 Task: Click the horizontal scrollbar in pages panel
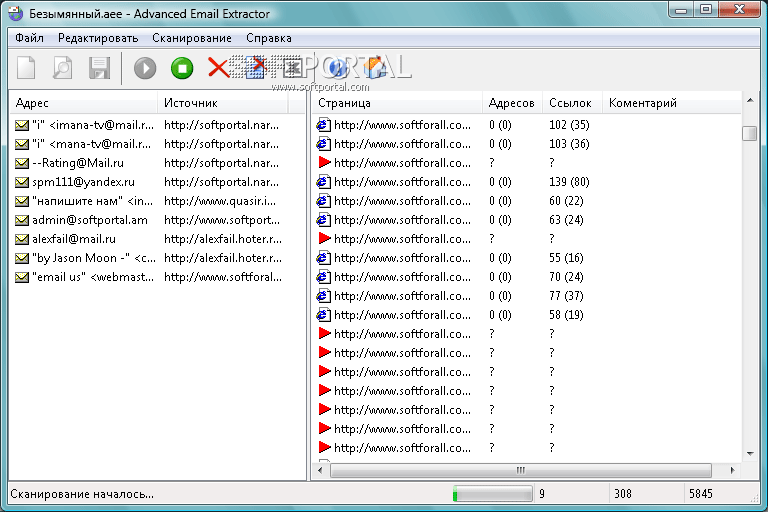(x=520, y=470)
